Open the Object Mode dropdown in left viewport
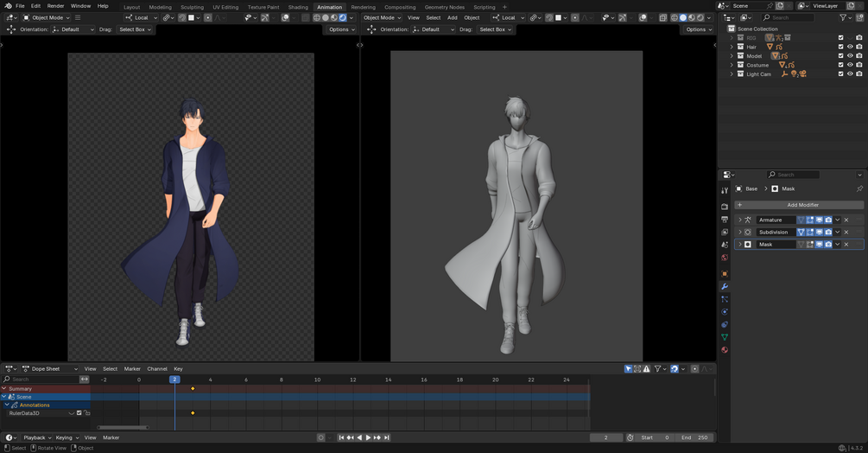 46,17
